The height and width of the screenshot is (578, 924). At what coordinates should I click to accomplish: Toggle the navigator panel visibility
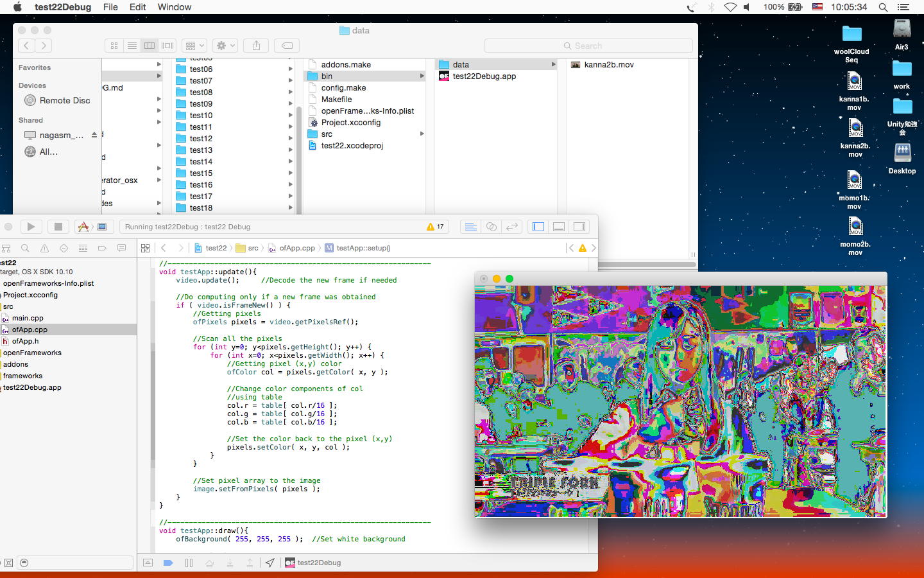point(538,227)
